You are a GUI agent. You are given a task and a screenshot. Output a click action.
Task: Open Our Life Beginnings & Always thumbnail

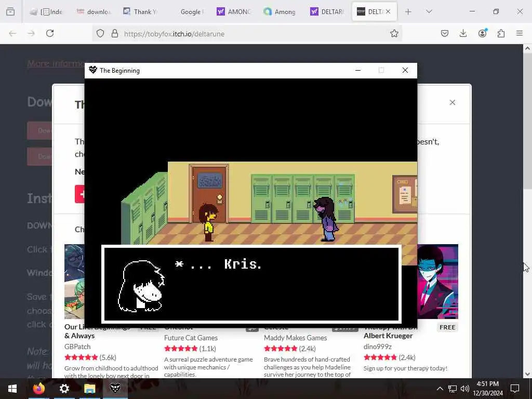(x=75, y=282)
